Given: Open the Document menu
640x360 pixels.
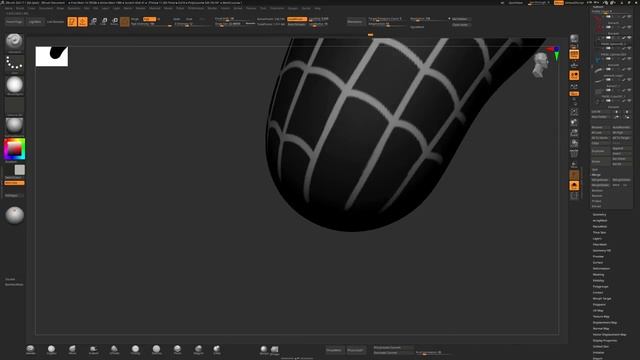Looking at the screenshot, I should (x=46, y=8).
